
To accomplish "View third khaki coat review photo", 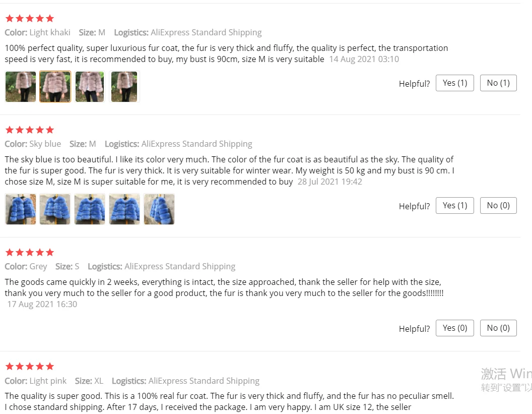I will pyautogui.click(x=90, y=87).
